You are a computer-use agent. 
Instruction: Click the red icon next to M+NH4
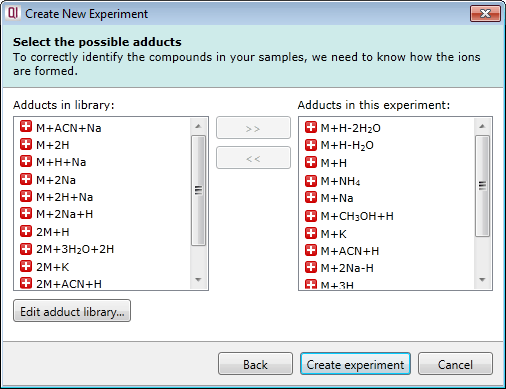tap(311, 181)
